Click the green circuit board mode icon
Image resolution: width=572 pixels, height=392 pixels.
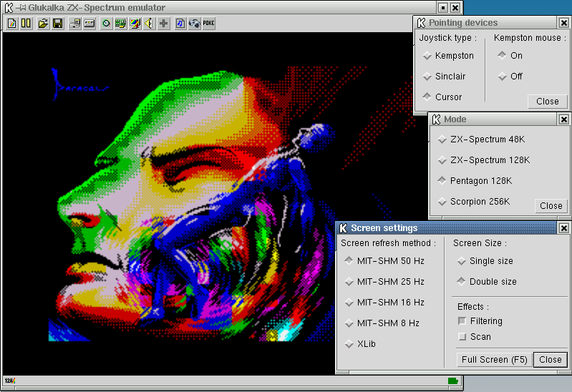[x=120, y=24]
